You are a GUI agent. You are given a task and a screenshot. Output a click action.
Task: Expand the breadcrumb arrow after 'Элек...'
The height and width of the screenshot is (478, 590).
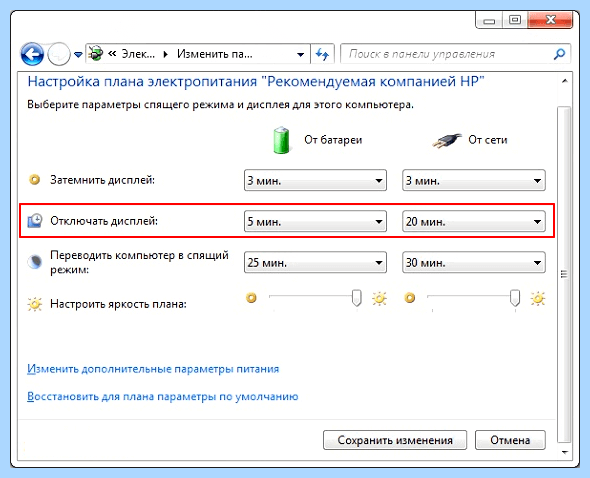(x=166, y=55)
